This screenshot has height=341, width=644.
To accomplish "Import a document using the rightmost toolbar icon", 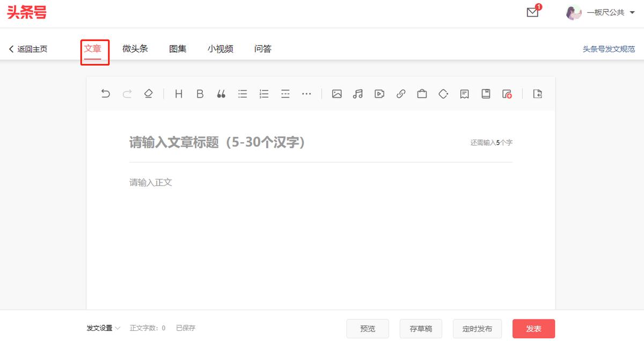I will (x=538, y=93).
